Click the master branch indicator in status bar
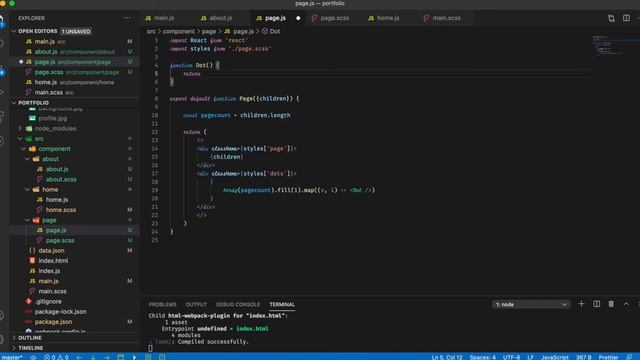Viewport: 640px width, 360px height. click(x=11, y=357)
